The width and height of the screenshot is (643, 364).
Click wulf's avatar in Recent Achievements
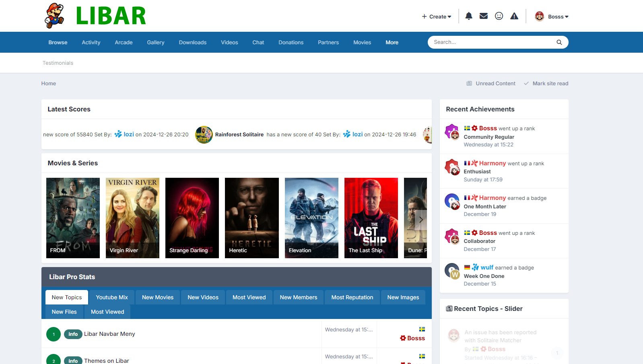pyautogui.click(x=452, y=271)
